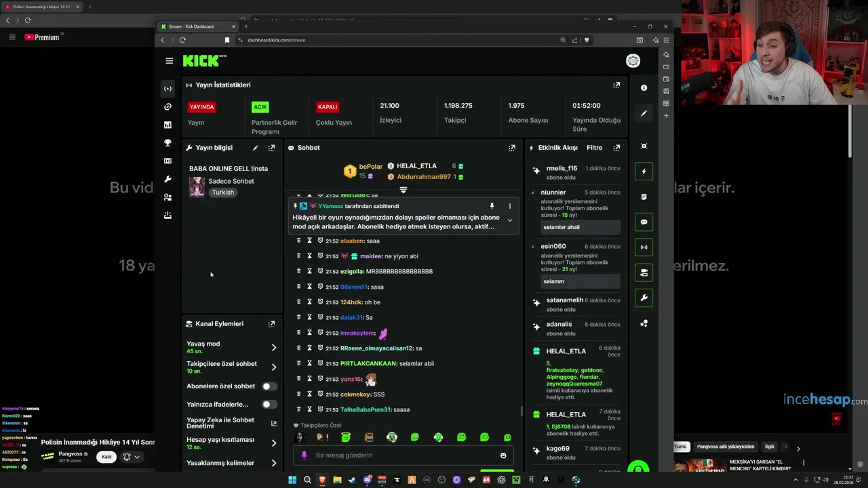868x488 pixels.
Task: Expand Yasaklanmış kelimeler settings
Action: pyautogui.click(x=273, y=463)
